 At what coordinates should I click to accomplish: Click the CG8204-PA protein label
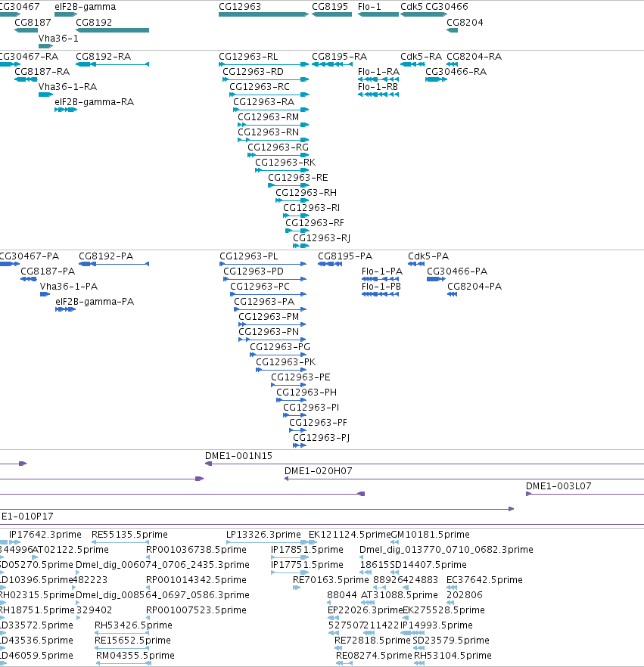click(474, 287)
